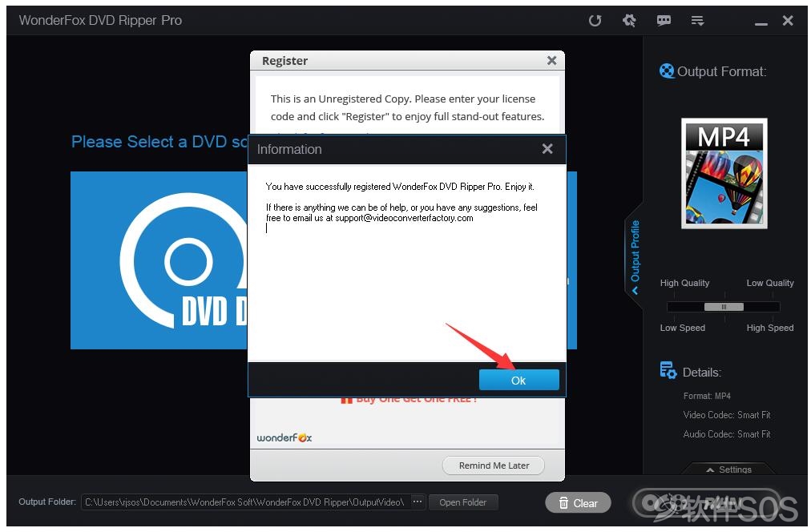Click the WonderFox logo in Register dialog

[284, 437]
